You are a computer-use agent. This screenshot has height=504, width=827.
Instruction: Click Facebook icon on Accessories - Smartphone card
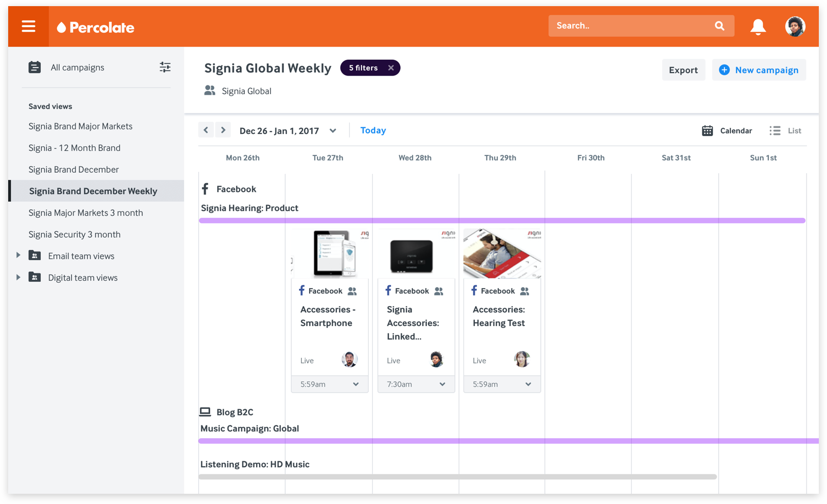coord(302,290)
